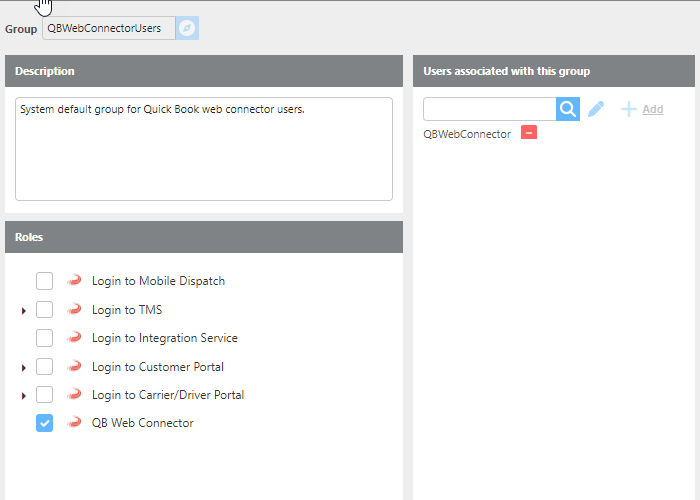Click the pencil edit icon next to search
This screenshot has width=700, height=500.
pos(596,109)
